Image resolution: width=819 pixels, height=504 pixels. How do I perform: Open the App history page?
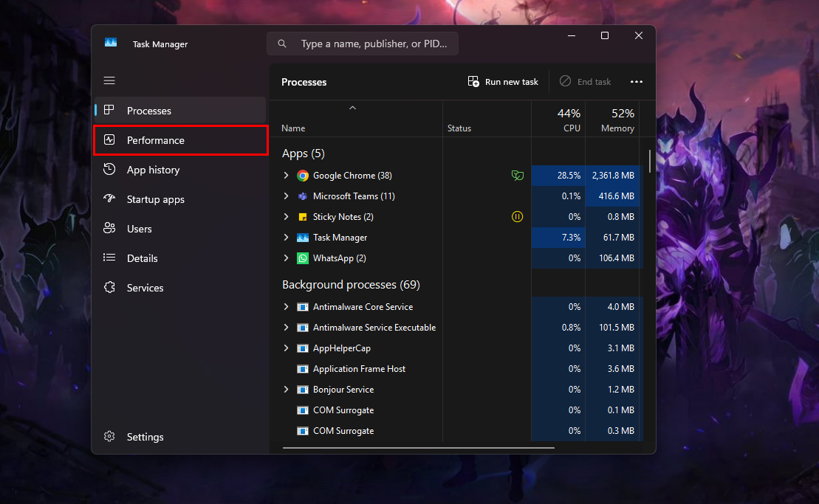(180, 170)
